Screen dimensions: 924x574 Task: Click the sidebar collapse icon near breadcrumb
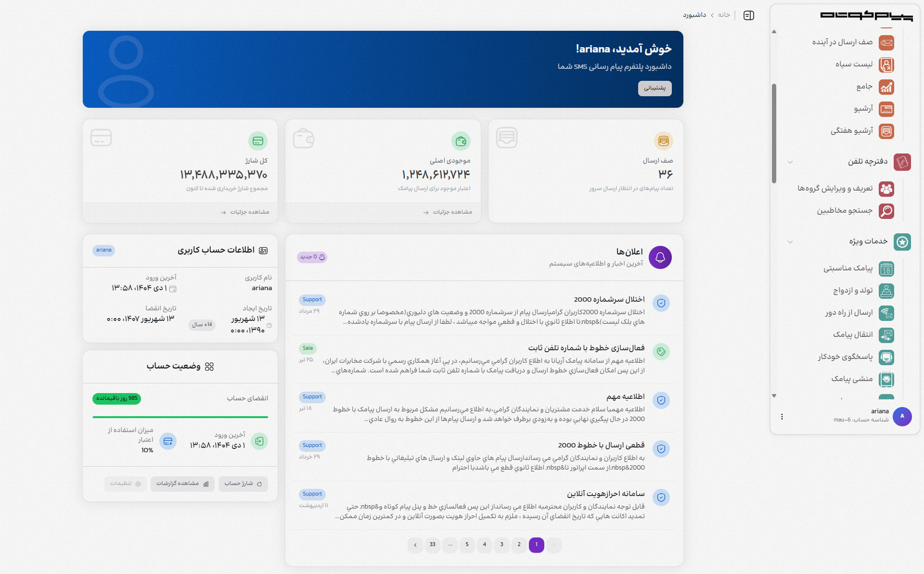[748, 15]
